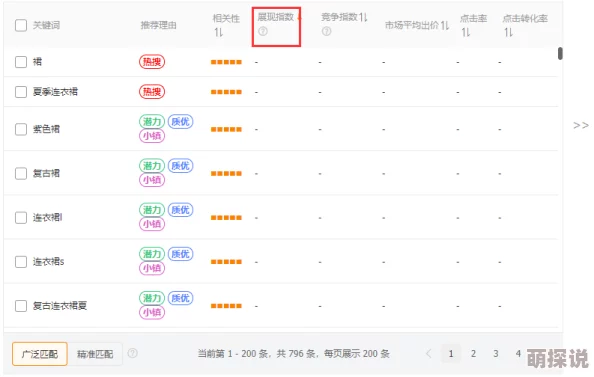
Task: Go to page 3
Action: 496,354
